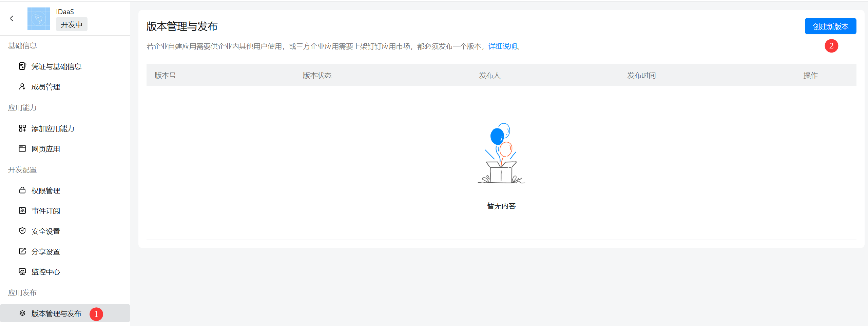Click the add app capability grid icon
This screenshot has width=868, height=326.
[x=22, y=128]
